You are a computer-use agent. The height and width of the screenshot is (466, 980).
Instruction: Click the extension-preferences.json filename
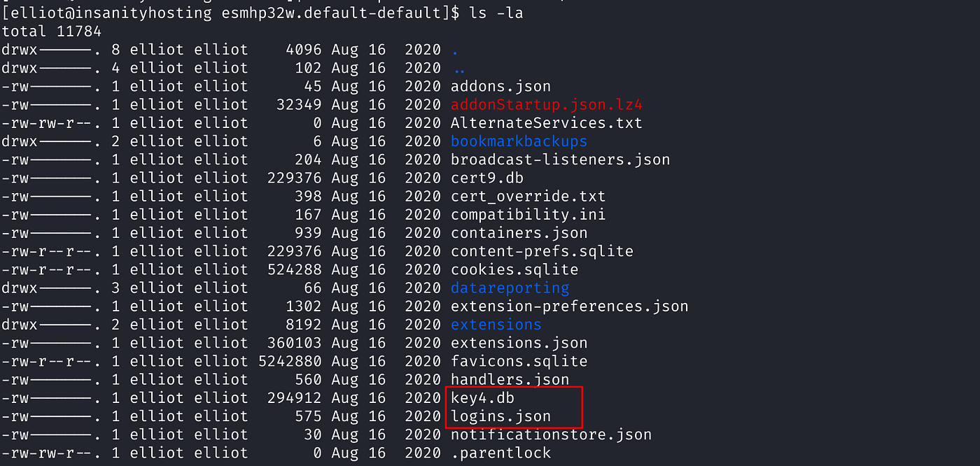click(569, 306)
